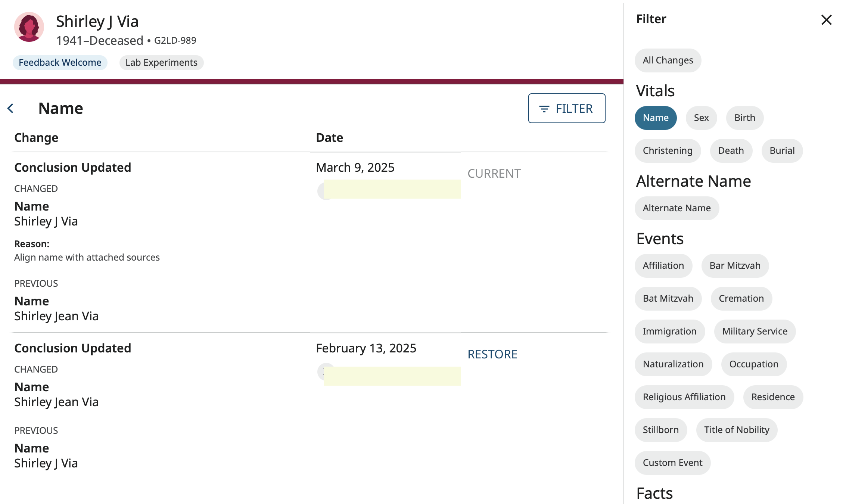Deselect the active Name filter chip

pyautogui.click(x=656, y=118)
